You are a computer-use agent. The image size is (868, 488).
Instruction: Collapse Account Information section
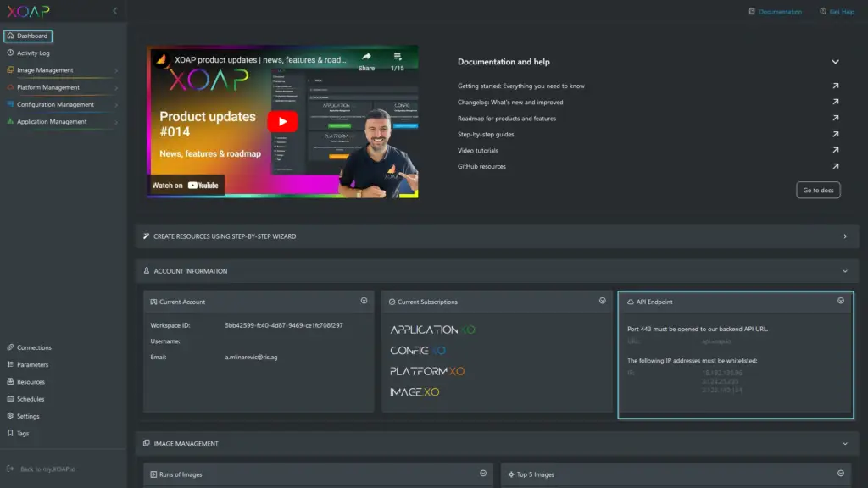845,271
